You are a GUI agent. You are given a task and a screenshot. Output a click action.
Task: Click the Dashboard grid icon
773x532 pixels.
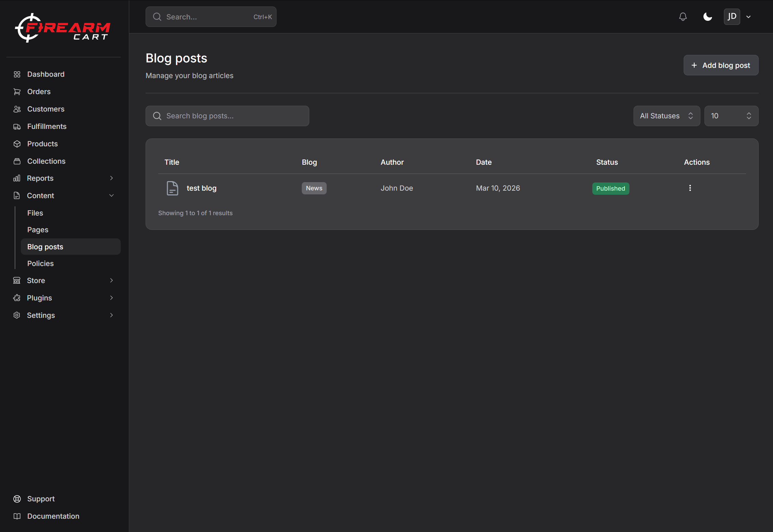(x=17, y=74)
